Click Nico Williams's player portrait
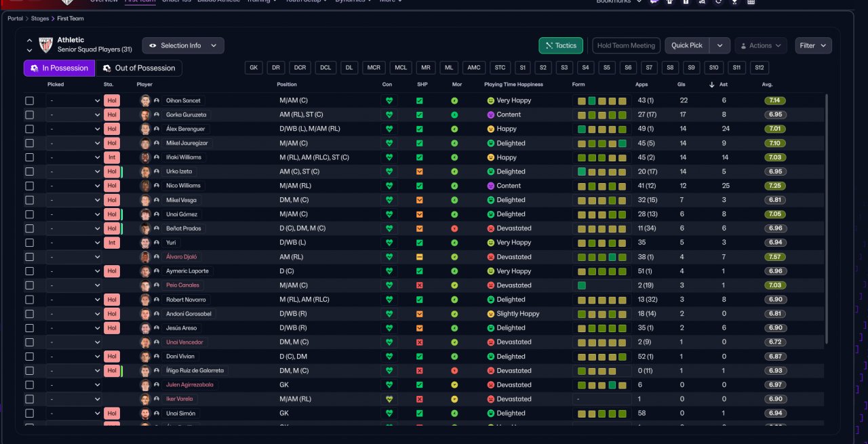 tap(145, 186)
